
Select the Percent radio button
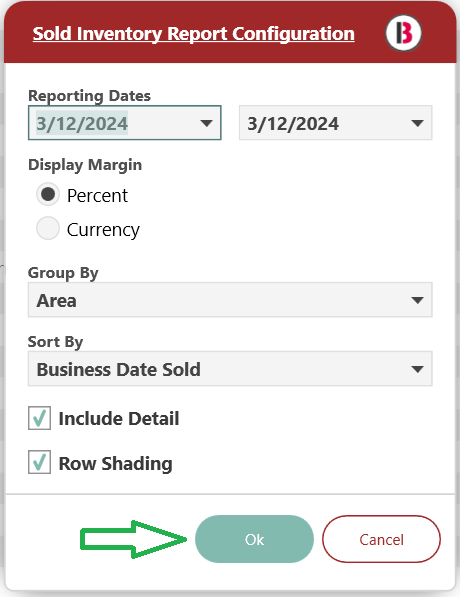point(48,195)
